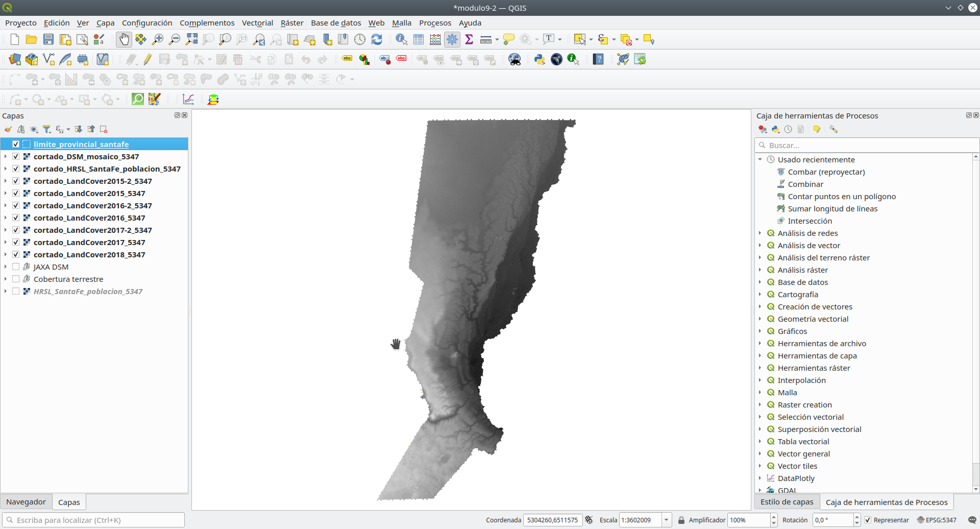Select the Pan Map hand tool

click(124, 39)
